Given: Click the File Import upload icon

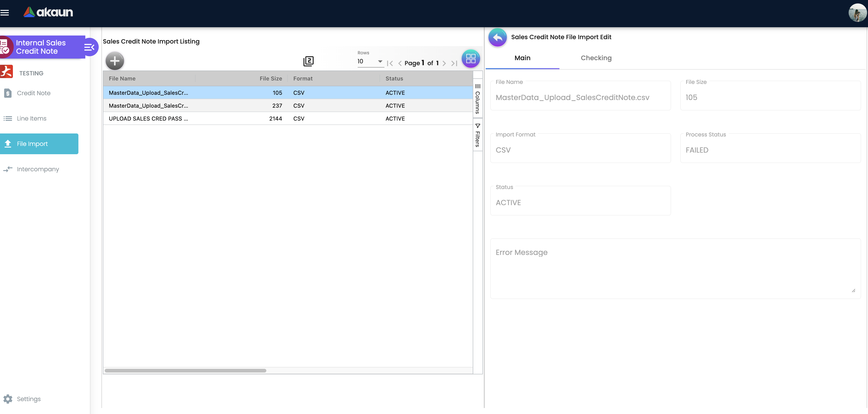Looking at the screenshot, I should pyautogui.click(x=8, y=144).
